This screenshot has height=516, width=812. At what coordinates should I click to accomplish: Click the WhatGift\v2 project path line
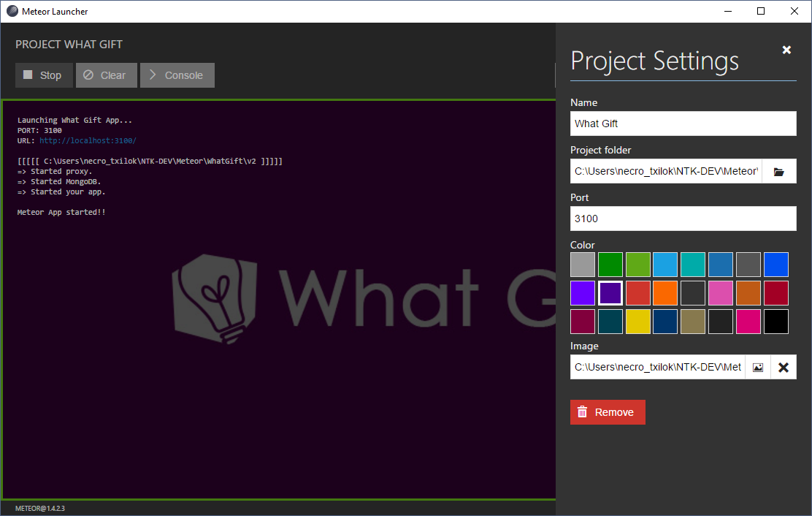coord(150,161)
